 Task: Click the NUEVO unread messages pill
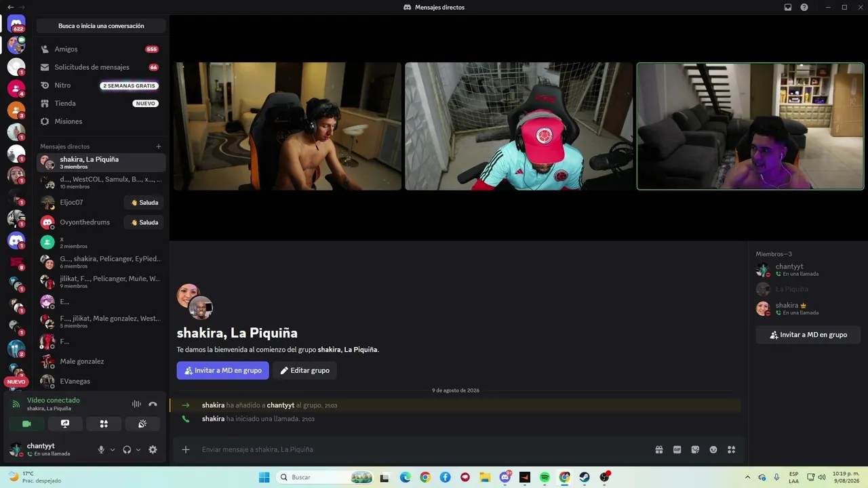[16, 382]
